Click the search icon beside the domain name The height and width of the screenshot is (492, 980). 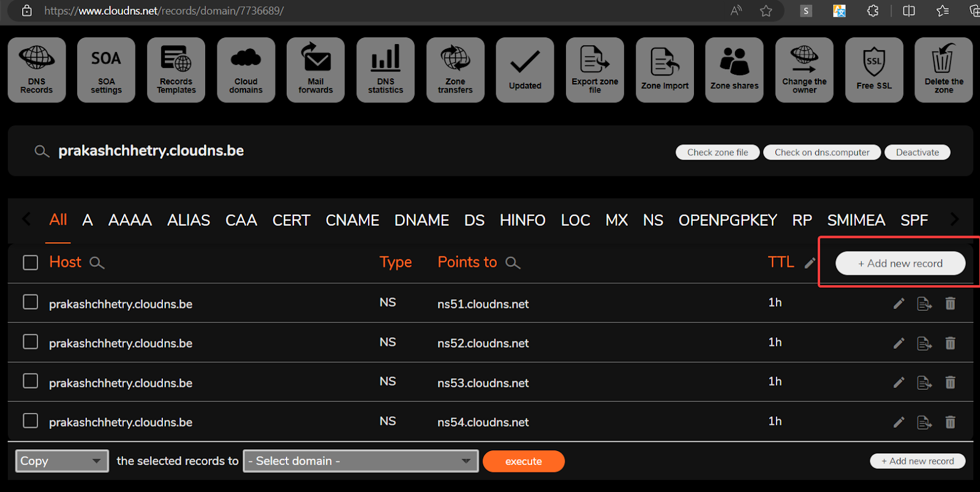[42, 151]
